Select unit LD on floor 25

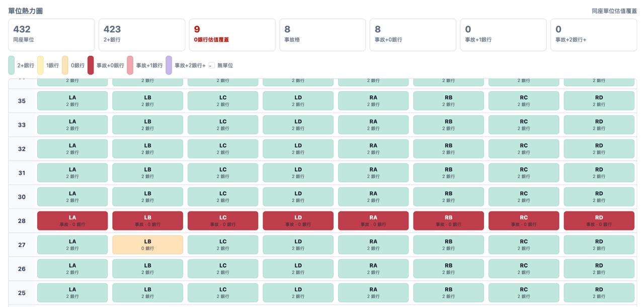click(298, 292)
